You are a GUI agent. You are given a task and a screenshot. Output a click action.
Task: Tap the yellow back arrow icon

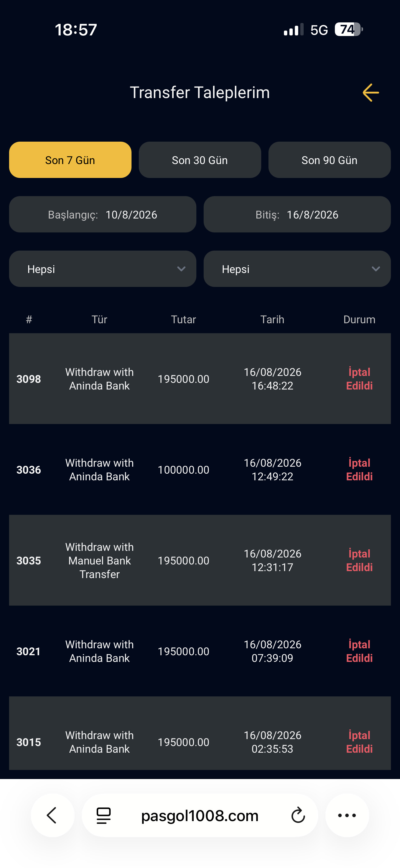click(x=371, y=93)
